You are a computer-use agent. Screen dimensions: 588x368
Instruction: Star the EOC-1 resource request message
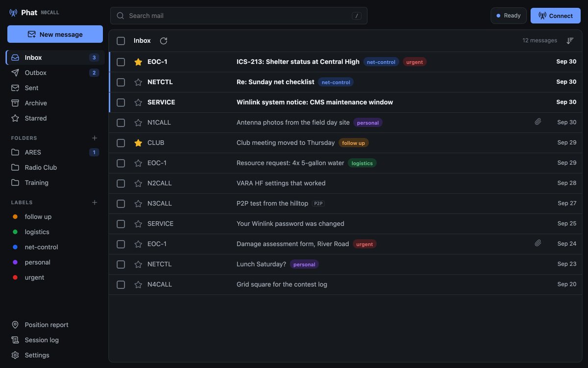(x=138, y=163)
